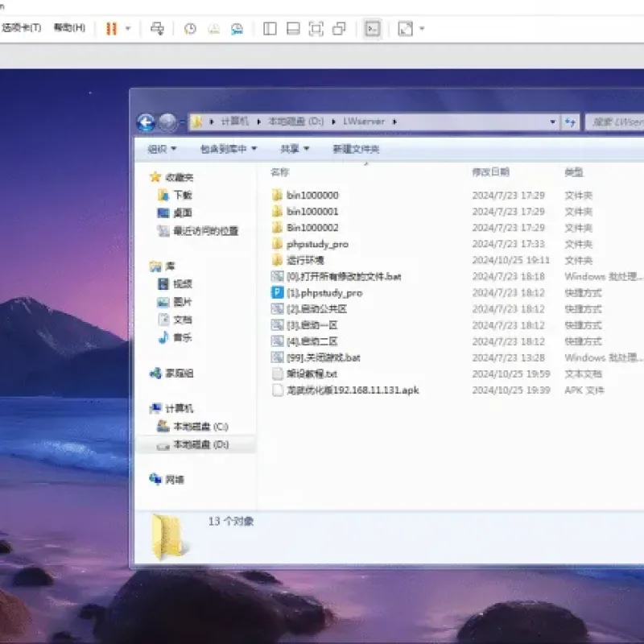The height and width of the screenshot is (644, 644).
Task: Select the 运行环境 folder
Action: (x=305, y=260)
